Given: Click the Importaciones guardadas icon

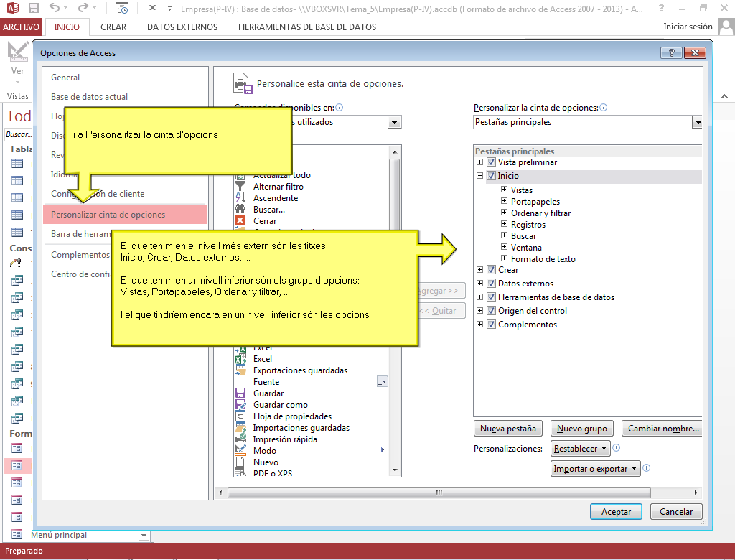Looking at the screenshot, I should tap(240, 428).
